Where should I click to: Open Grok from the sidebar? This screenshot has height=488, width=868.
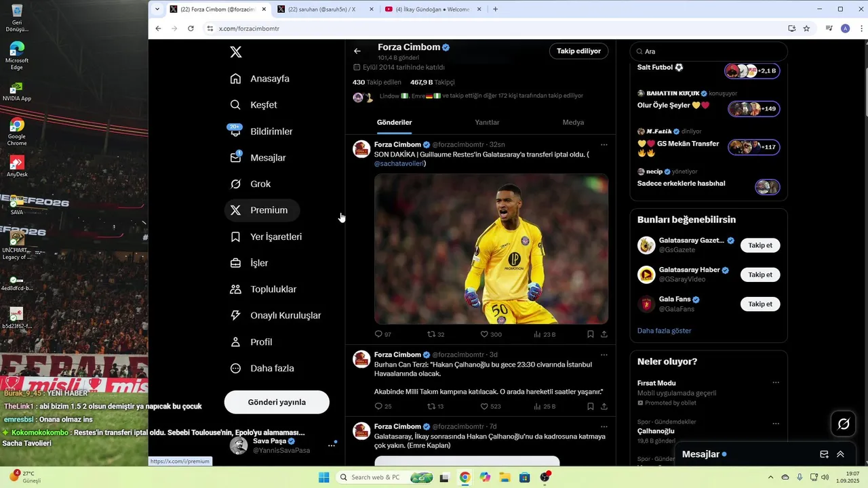pos(251,184)
